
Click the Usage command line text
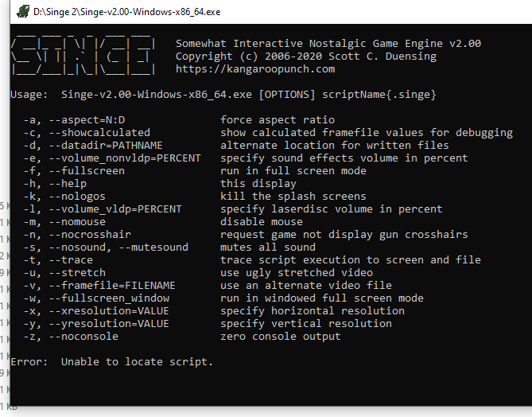(x=223, y=95)
